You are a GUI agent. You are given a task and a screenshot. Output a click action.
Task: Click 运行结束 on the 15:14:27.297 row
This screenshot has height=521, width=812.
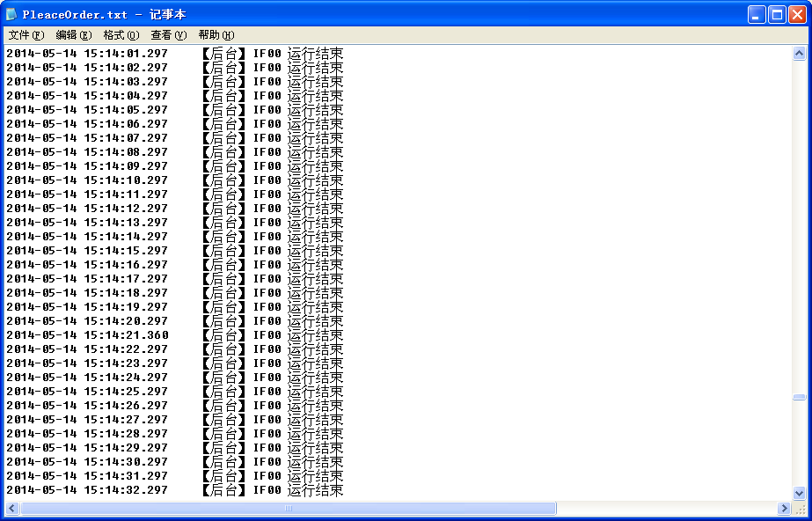click(315, 419)
